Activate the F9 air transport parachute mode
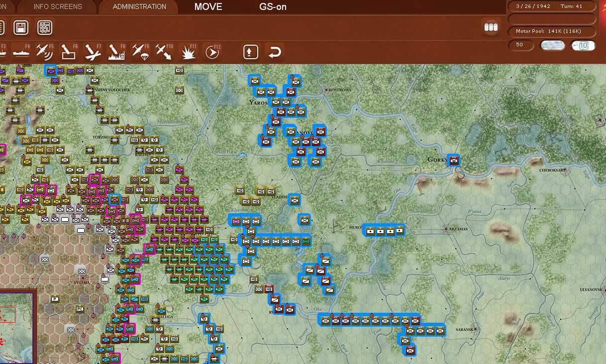 (140, 51)
